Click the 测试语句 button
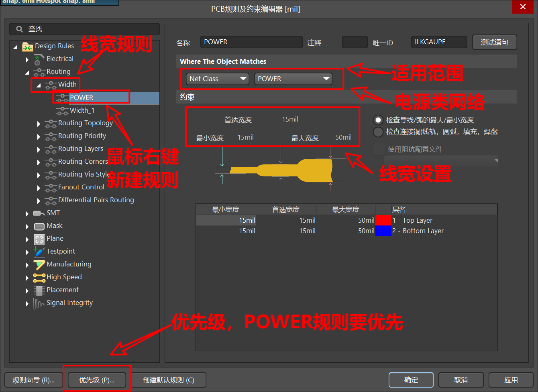538x392 pixels. 494,42
